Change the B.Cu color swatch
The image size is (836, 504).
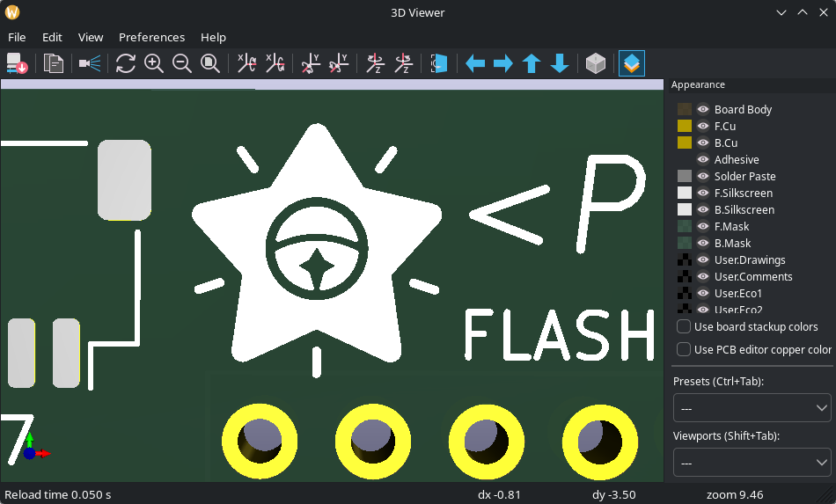684,142
